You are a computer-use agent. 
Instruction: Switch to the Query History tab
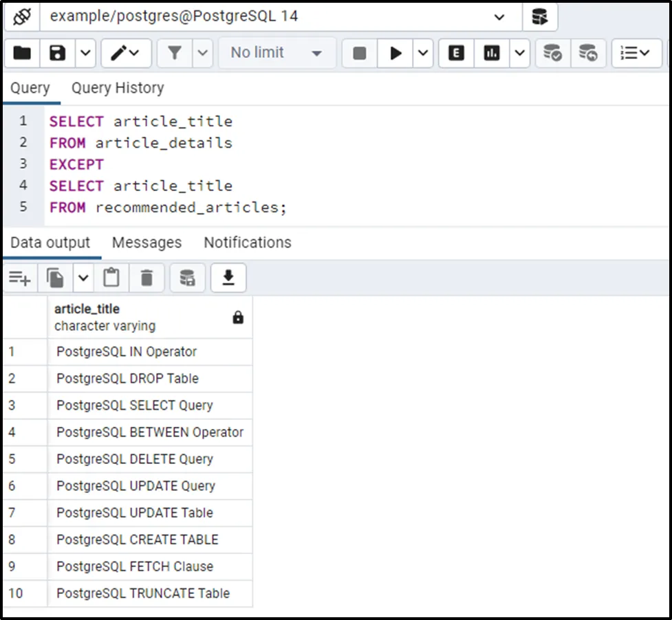click(x=118, y=88)
